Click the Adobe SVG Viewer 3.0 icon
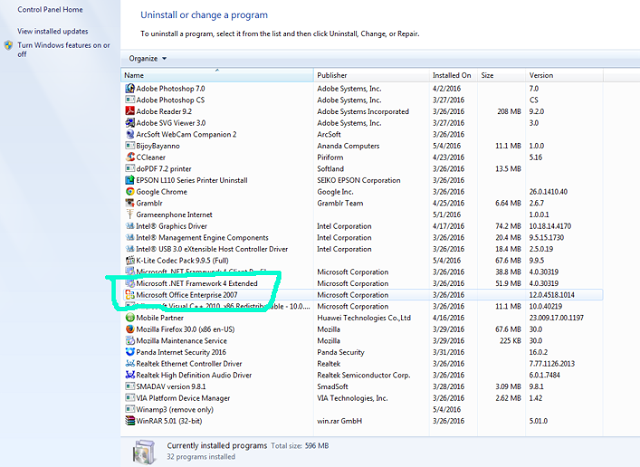The image size is (640, 467). tap(130, 122)
